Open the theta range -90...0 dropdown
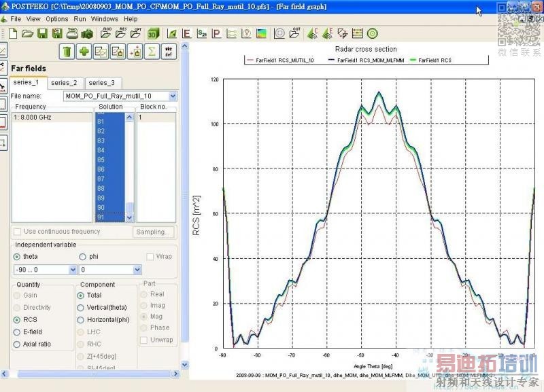Viewport: 544px width, 392px height. point(73,269)
